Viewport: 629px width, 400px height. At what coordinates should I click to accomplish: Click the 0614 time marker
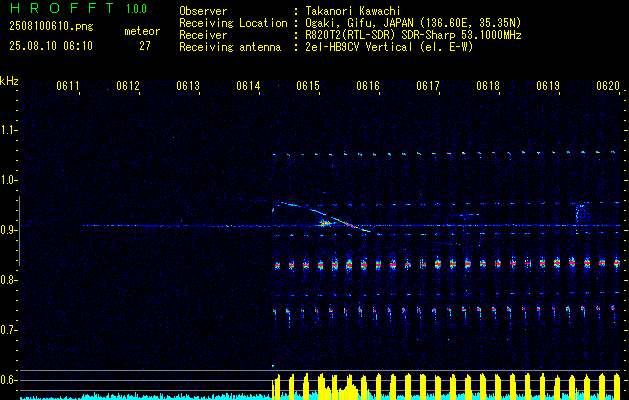pos(248,85)
